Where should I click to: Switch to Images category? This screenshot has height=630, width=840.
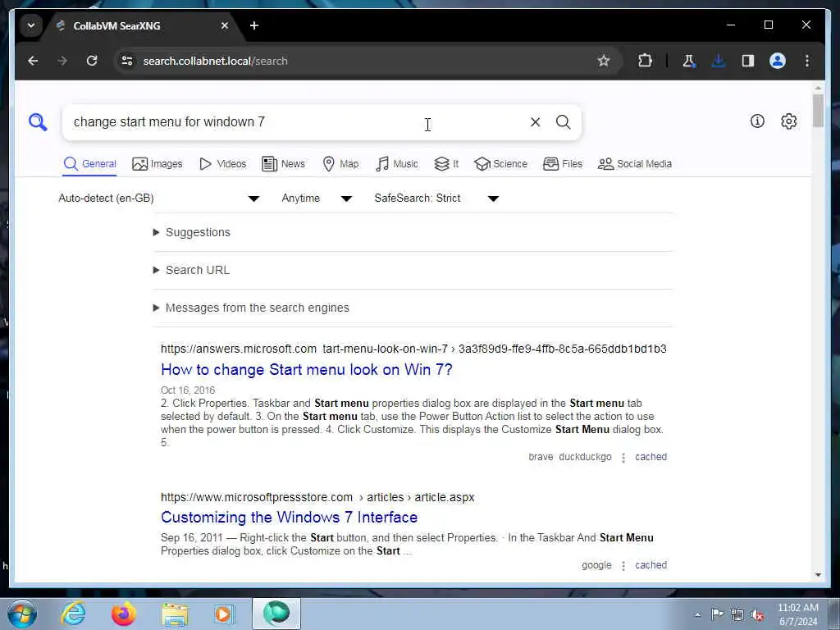[157, 164]
